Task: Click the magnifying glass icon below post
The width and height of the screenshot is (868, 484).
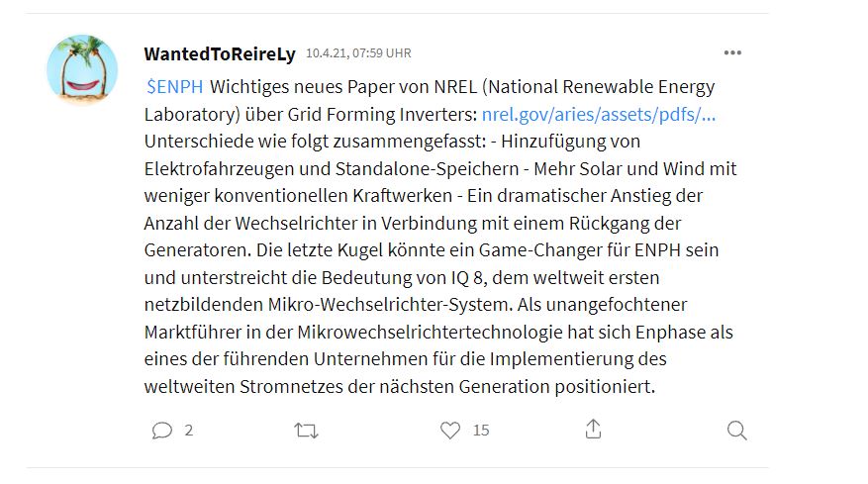Action: (x=736, y=431)
